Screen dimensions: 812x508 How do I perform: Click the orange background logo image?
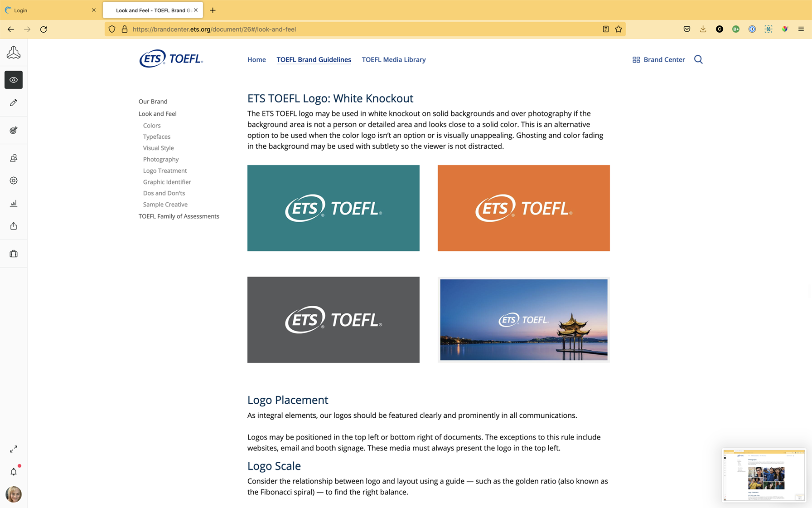pyautogui.click(x=524, y=208)
